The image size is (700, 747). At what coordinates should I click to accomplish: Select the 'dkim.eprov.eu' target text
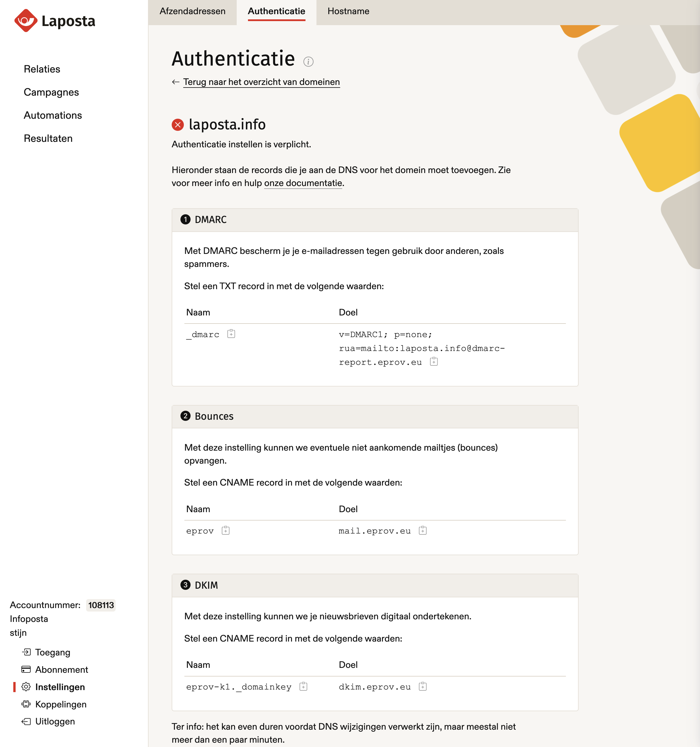tap(375, 687)
